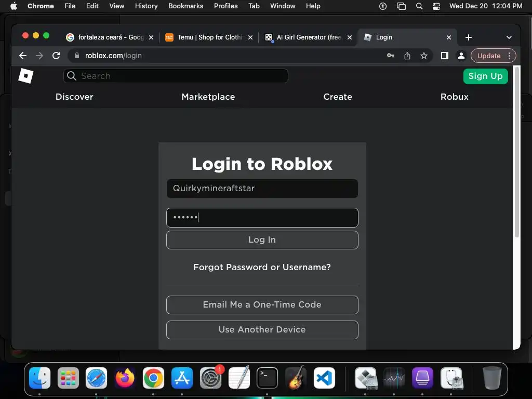
Task: Click the lock icon in address bar
Action: click(77, 56)
